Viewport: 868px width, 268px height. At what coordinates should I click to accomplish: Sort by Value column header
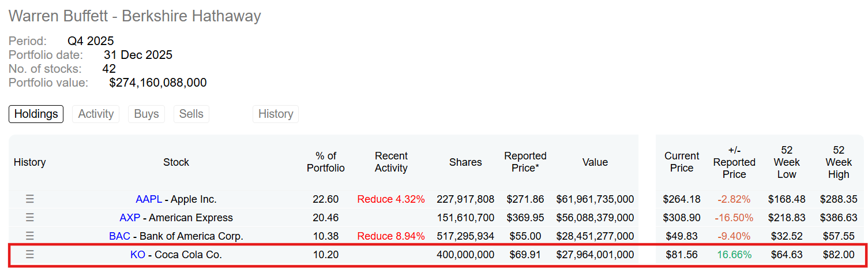595,162
